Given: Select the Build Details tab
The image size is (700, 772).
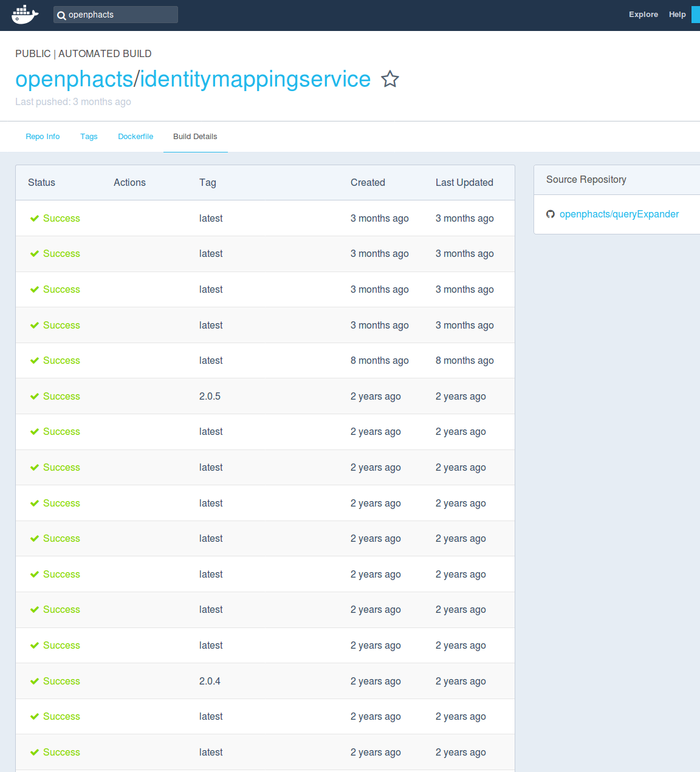Looking at the screenshot, I should point(195,137).
